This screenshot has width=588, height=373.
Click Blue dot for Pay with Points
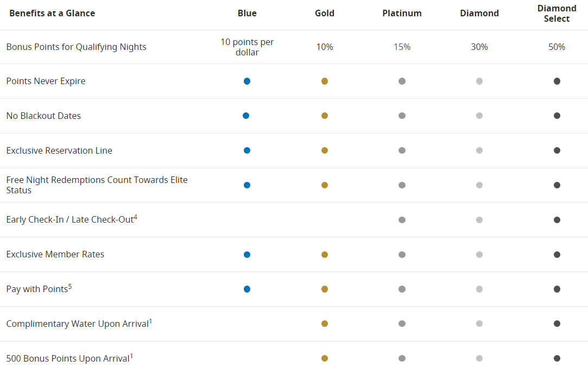click(x=247, y=289)
